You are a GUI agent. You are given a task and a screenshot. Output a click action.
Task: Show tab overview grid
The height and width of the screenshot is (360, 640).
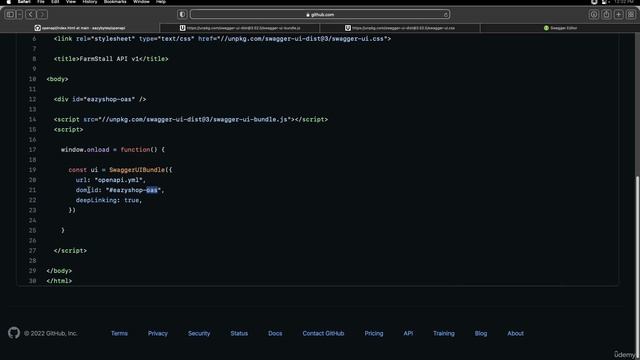tap(631, 15)
